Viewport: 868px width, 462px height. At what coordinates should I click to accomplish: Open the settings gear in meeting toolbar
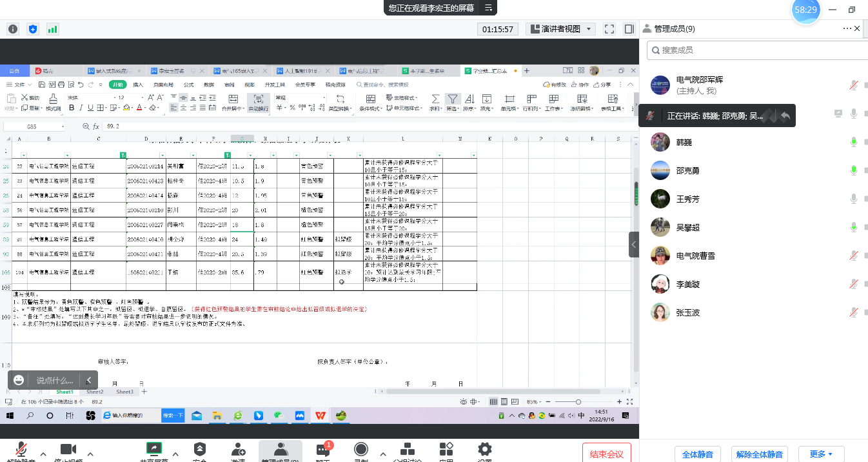click(484, 450)
